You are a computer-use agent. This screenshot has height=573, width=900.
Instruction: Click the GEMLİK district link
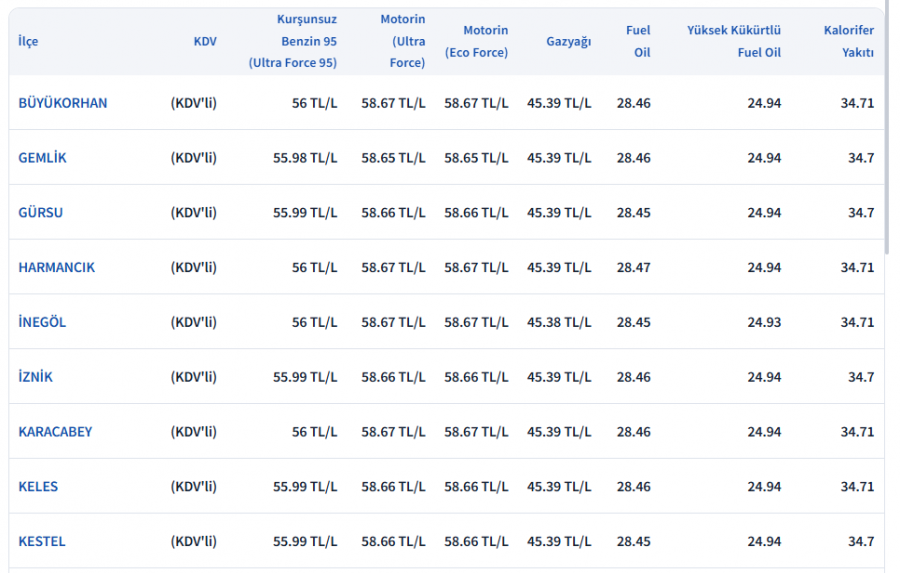[43, 158]
